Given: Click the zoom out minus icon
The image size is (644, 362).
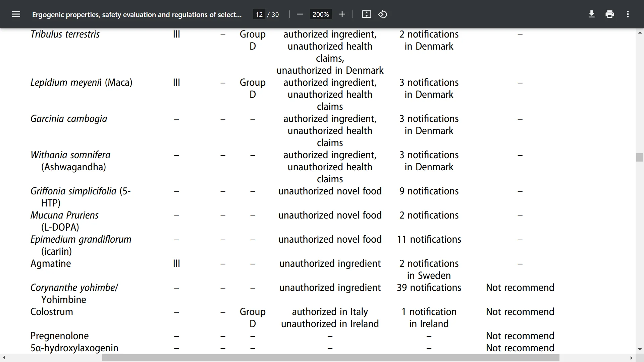Looking at the screenshot, I should point(300,15).
